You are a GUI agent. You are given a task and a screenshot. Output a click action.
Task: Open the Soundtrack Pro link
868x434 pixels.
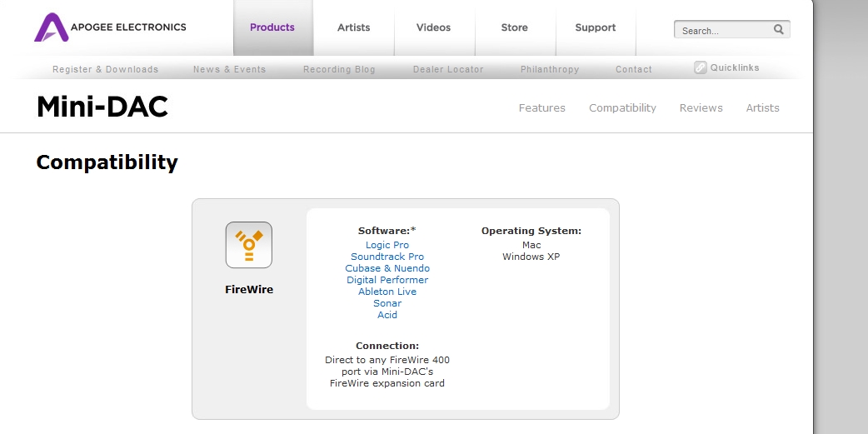click(387, 257)
